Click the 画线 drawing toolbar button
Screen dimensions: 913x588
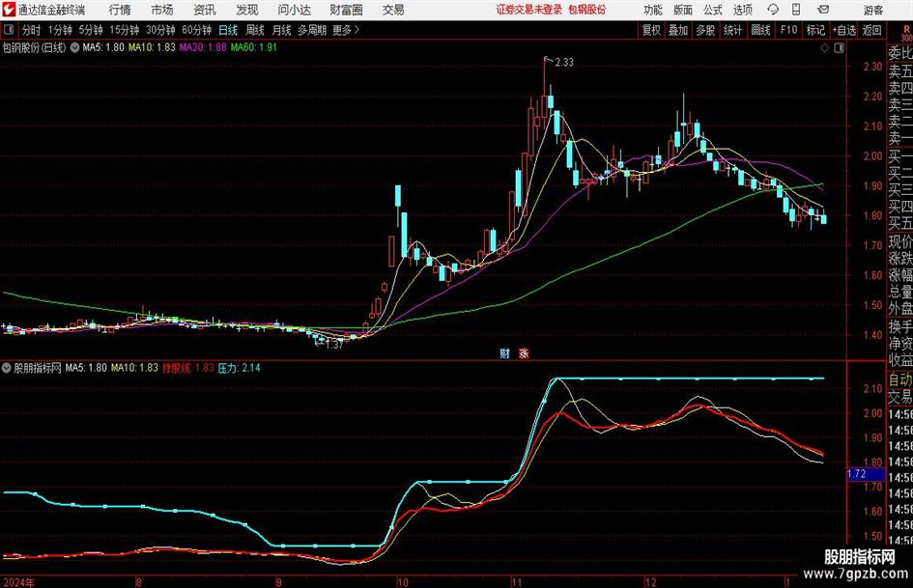click(x=760, y=30)
